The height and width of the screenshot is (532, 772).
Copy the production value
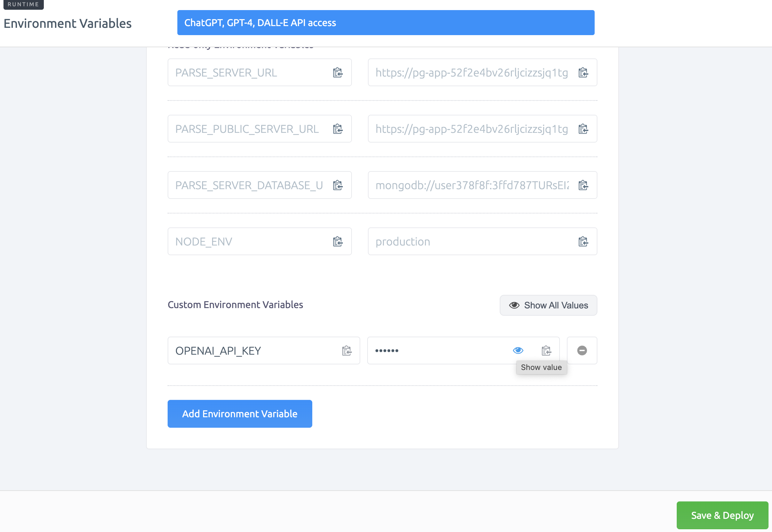click(x=583, y=242)
